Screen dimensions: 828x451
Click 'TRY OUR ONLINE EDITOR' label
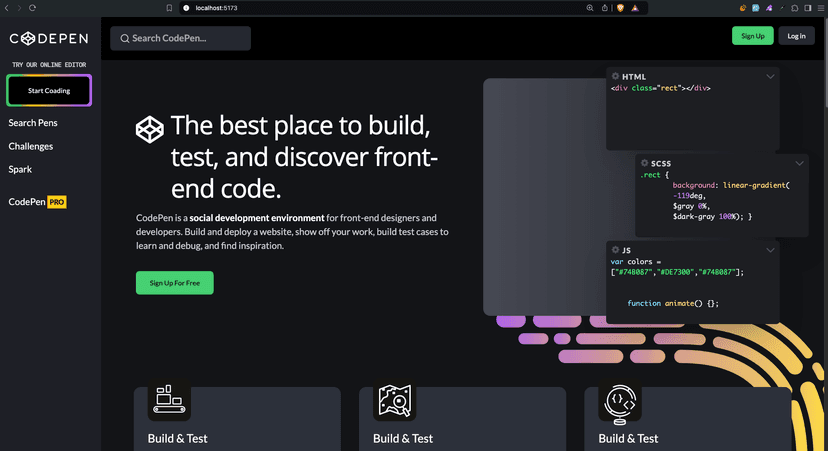[x=49, y=65]
